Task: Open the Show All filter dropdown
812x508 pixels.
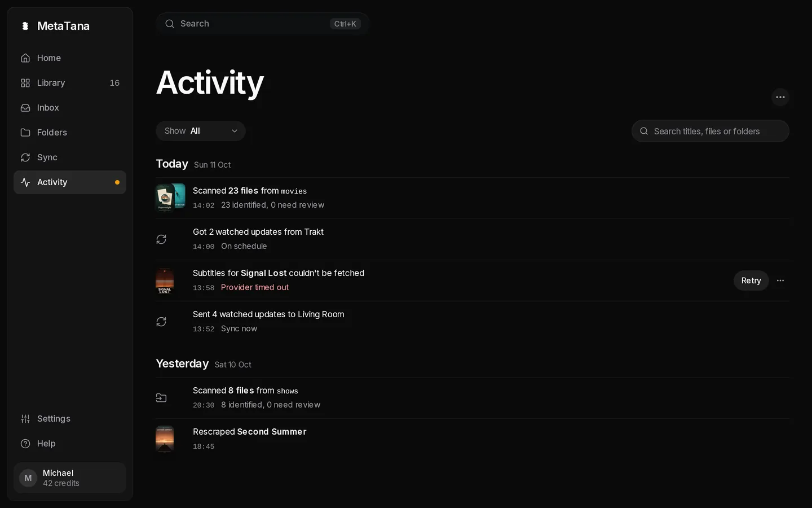Action: 201,131
